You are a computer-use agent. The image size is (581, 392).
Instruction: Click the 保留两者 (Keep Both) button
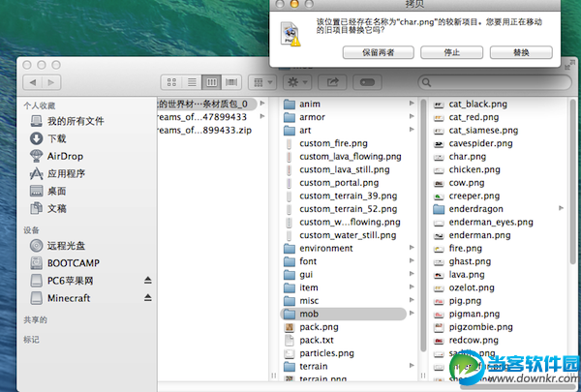click(x=378, y=52)
